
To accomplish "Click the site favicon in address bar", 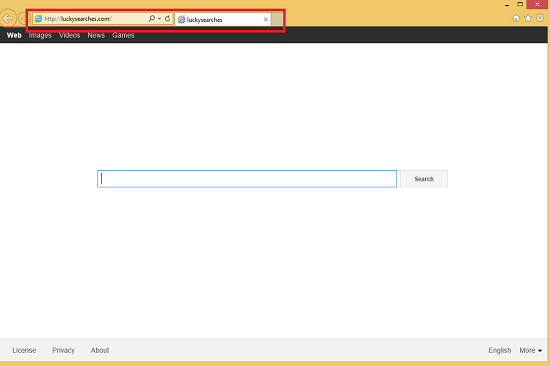I will coord(38,19).
